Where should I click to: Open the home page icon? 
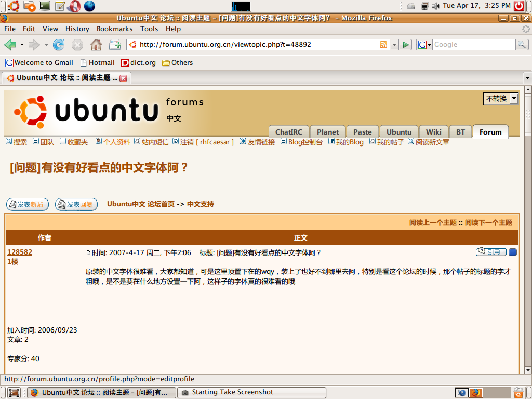point(96,45)
